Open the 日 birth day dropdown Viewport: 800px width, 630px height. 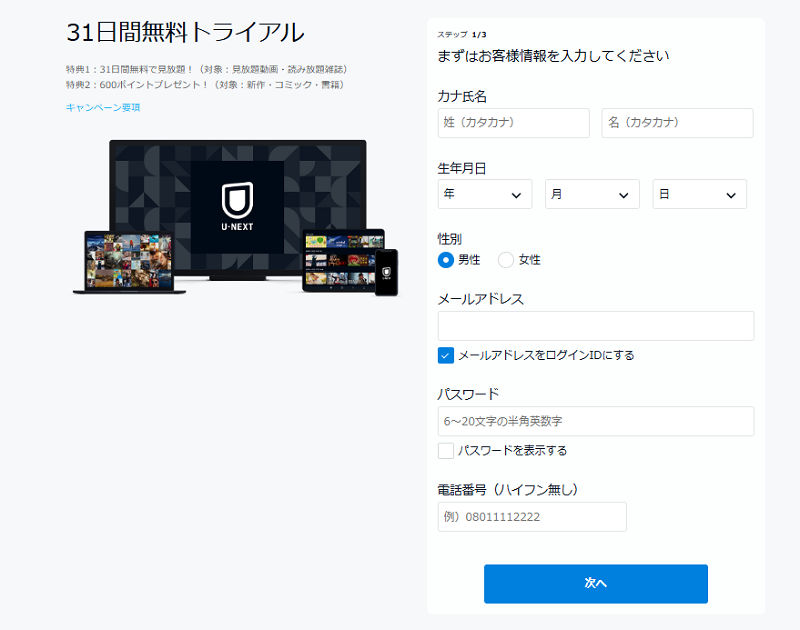point(699,194)
